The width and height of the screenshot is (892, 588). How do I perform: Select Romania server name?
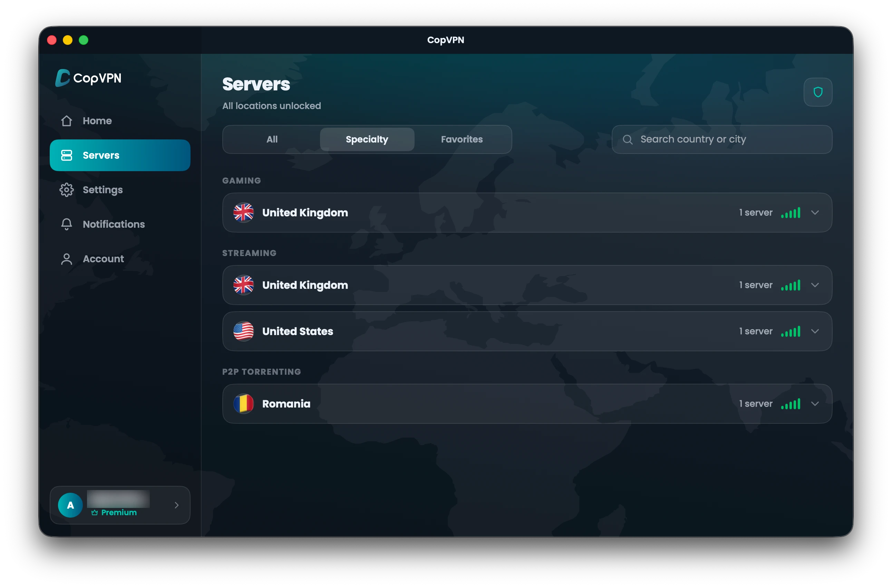286,404
